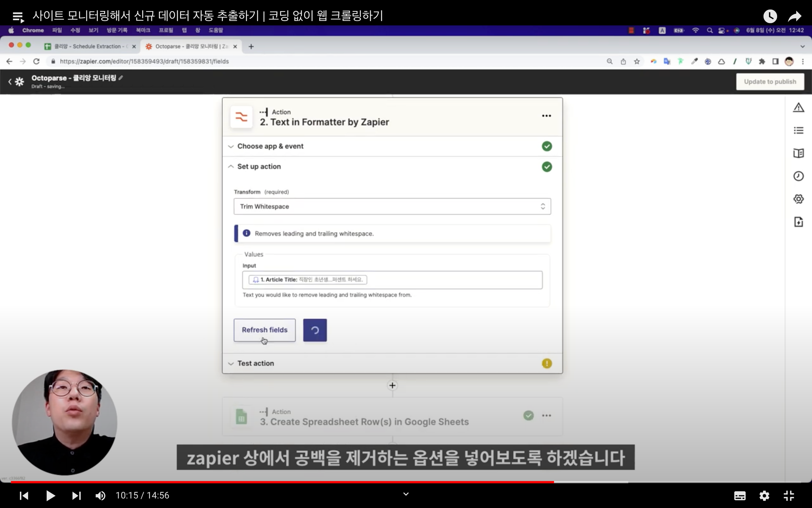Open the Chrome menu in menu bar

point(33,30)
